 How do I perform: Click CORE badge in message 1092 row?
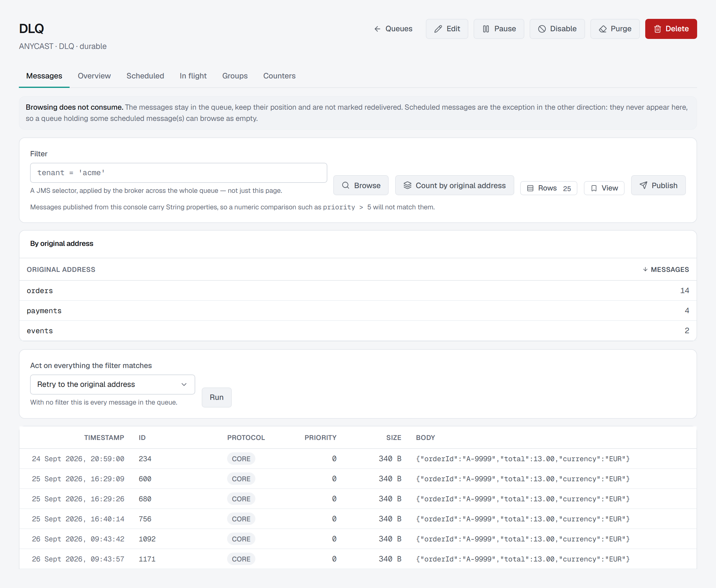241,539
